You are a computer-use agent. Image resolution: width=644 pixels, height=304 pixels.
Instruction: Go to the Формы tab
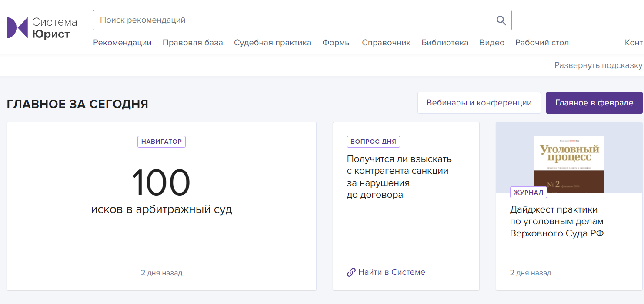pos(337,43)
